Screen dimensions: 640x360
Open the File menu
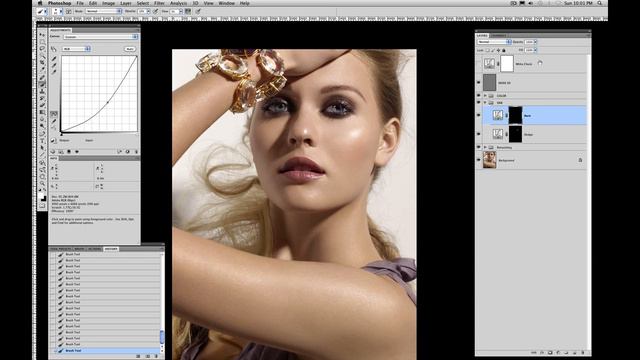click(80, 3)
